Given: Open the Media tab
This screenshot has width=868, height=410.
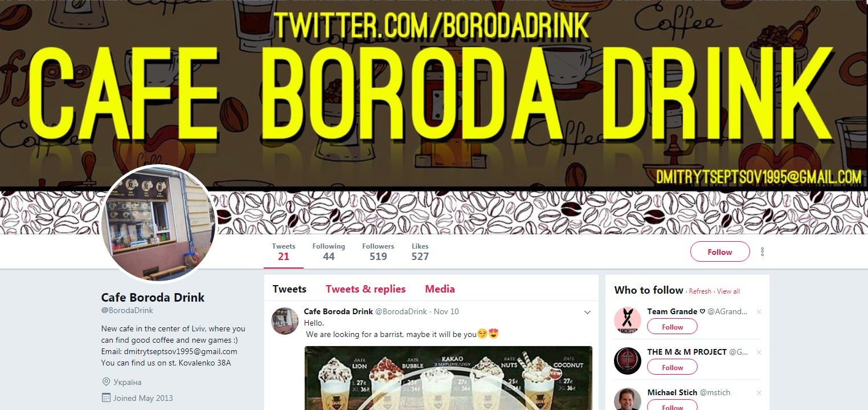Looking at the screenshot, I should (x=440, y=289).
